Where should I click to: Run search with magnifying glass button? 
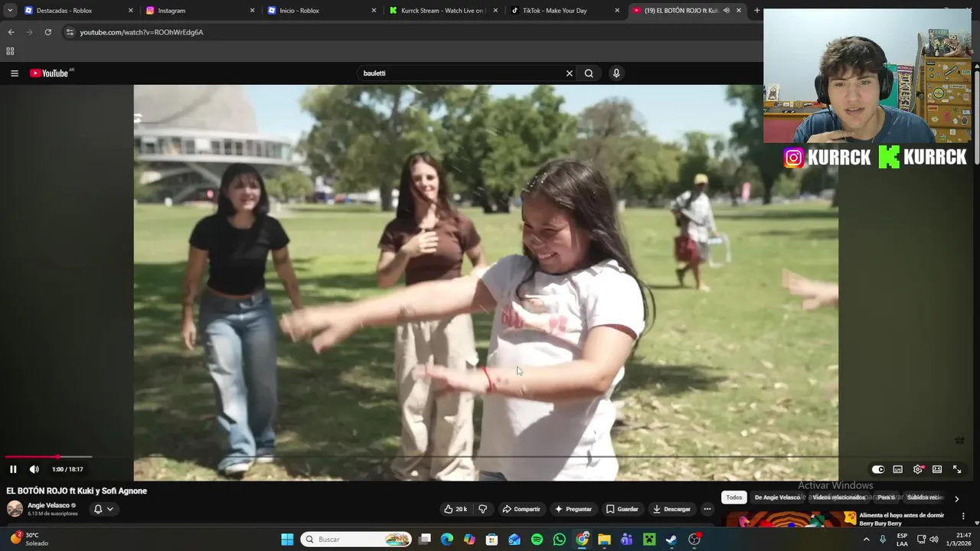click(589, 73)
